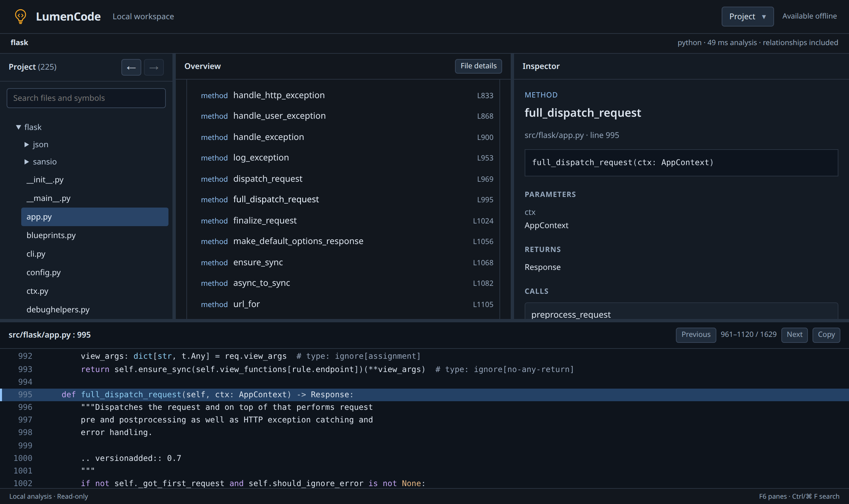The width and height of the screenshot is (849, 504).
Task: Click the Overview panel heading
Action: pos(202,66)
